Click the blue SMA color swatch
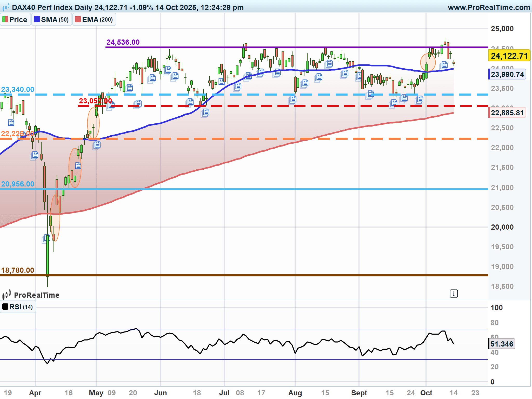This screenshot has height=399, width=532. coord(37,19)
